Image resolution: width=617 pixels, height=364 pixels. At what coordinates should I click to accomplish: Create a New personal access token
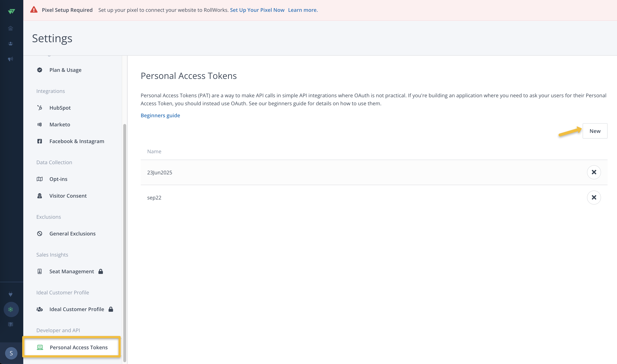tap(595, 131)
